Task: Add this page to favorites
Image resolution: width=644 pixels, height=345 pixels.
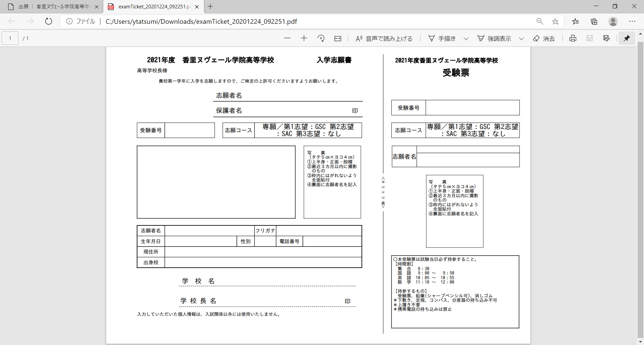Action: (x=555, y=21)
